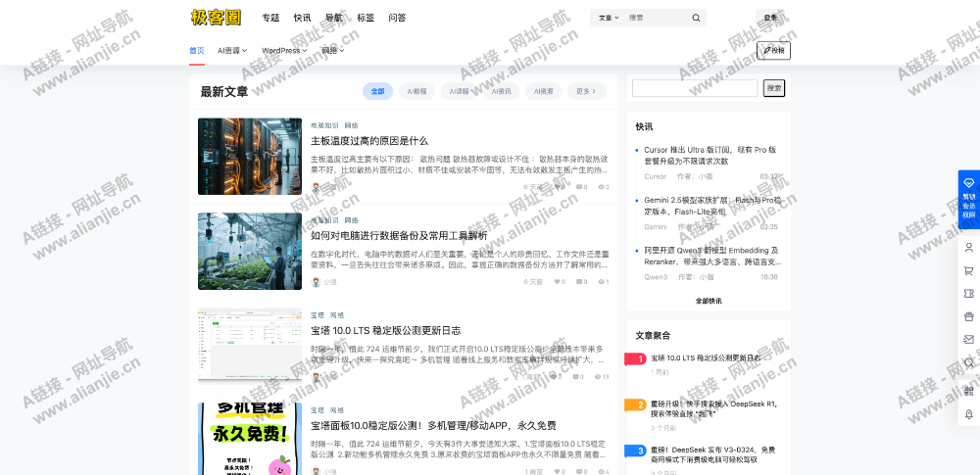The image size is (980, 475).
Task: Filter articles by AI资讯
Action: [x=501, y=91]
